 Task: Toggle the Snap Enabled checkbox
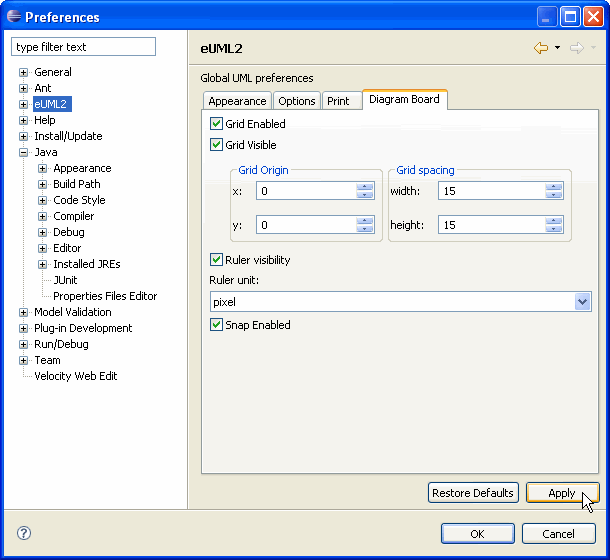[x=217, y=325]
